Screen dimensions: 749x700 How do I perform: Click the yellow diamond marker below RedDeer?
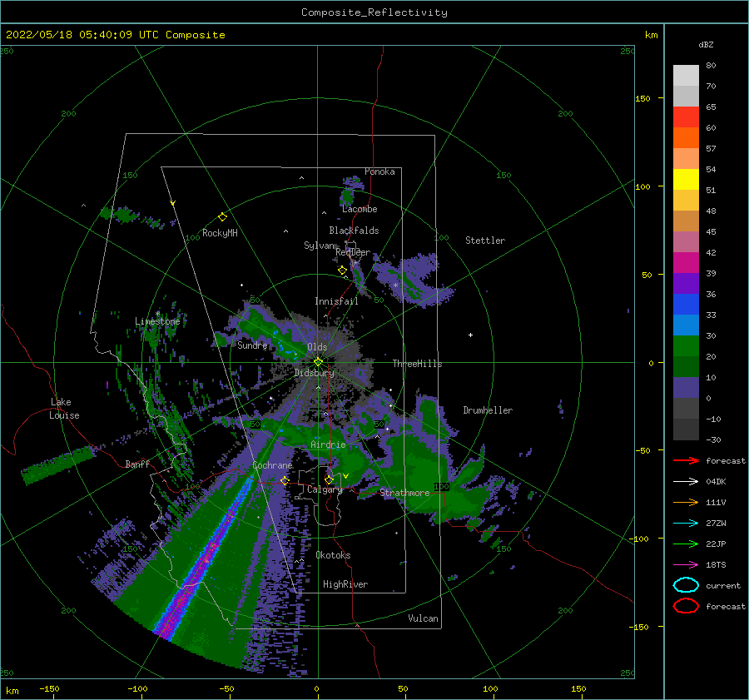click(x=342, y=271)
